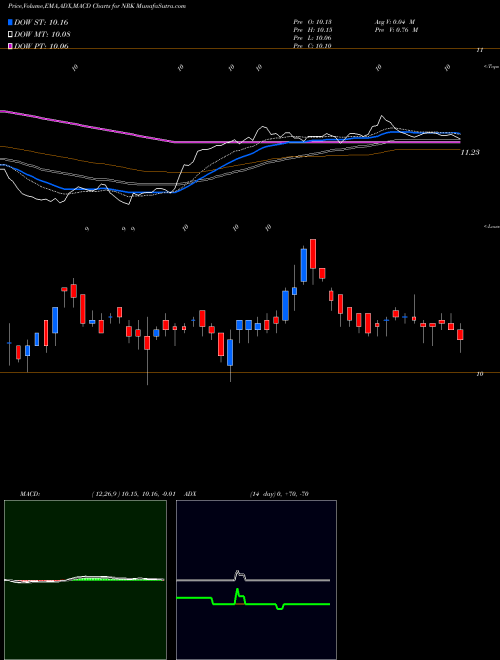Click the 'Pre H: 10.15' value
This screenshot has height=660, width=500.
tap(312, 30)
